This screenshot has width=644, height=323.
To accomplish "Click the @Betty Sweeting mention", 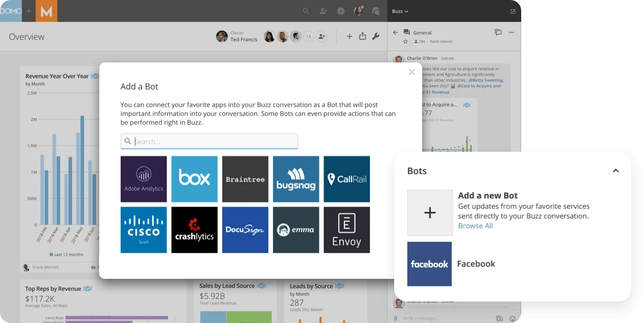I will point(486,80).
